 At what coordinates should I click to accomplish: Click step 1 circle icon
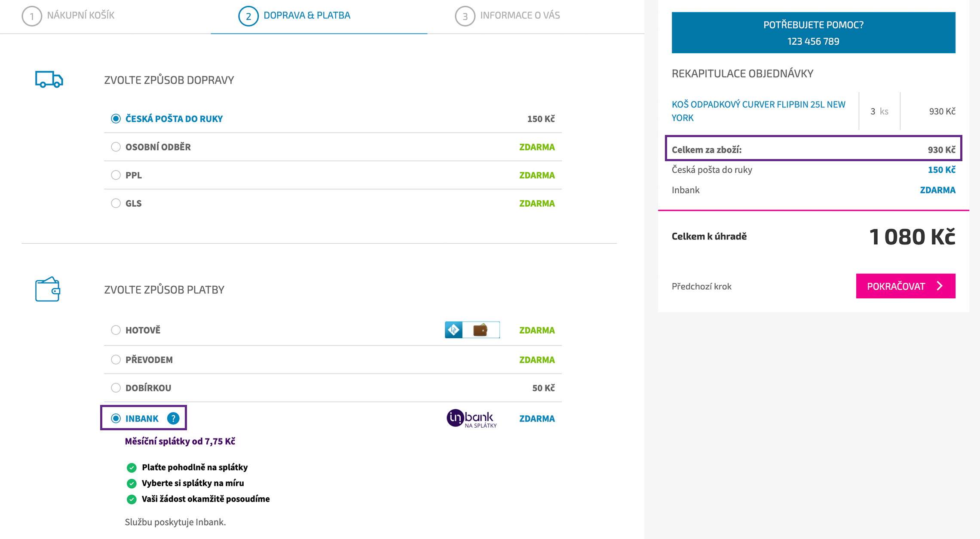[32, 16]
